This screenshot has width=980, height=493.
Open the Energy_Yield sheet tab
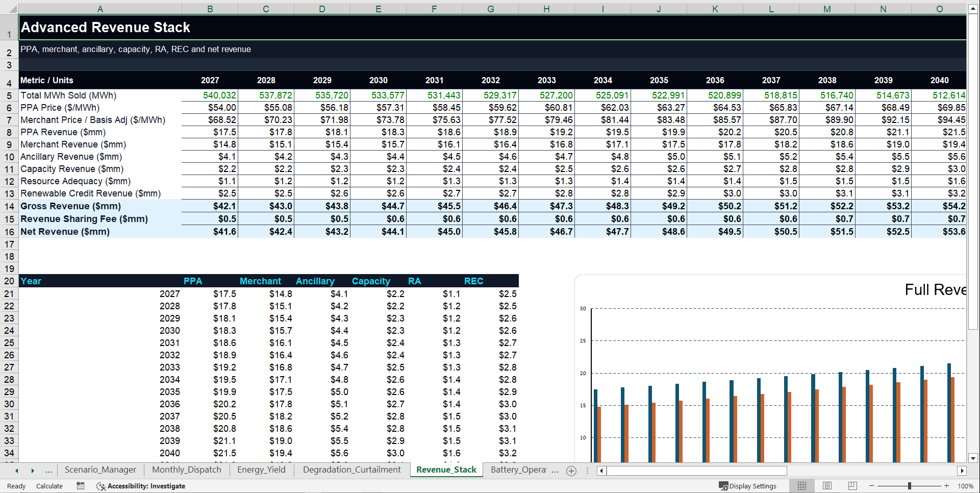pos(261,470)
